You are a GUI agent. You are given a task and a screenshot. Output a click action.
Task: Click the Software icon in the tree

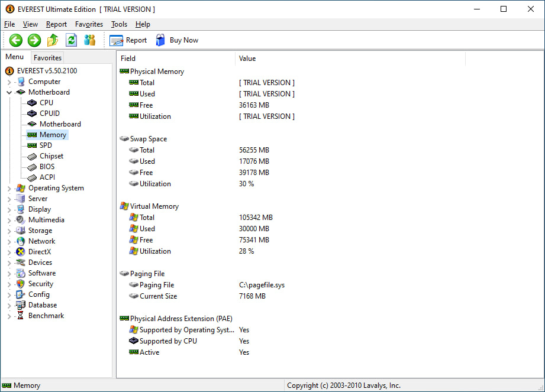pos(21,273)
